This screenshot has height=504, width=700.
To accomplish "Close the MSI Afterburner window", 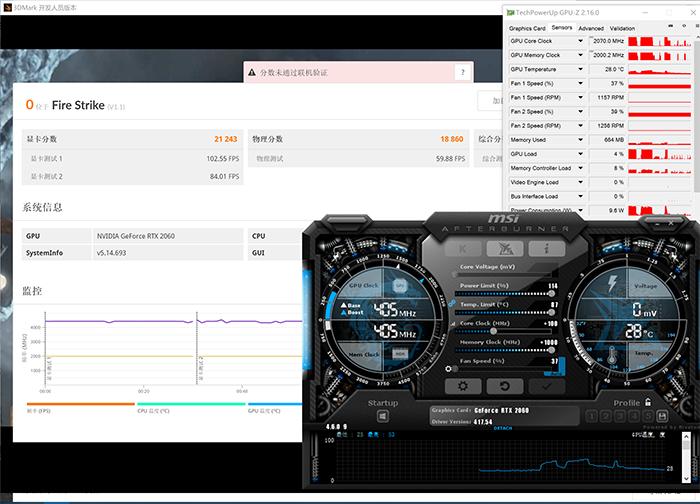I will [671, 222].
